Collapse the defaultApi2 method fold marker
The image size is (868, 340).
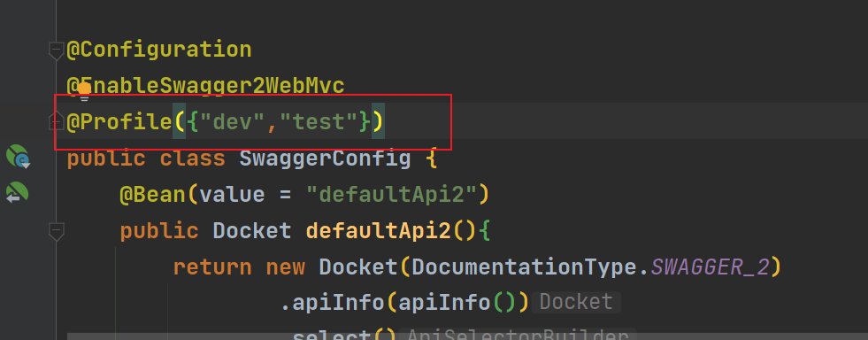pyautogui.click(x=57, y=231)
